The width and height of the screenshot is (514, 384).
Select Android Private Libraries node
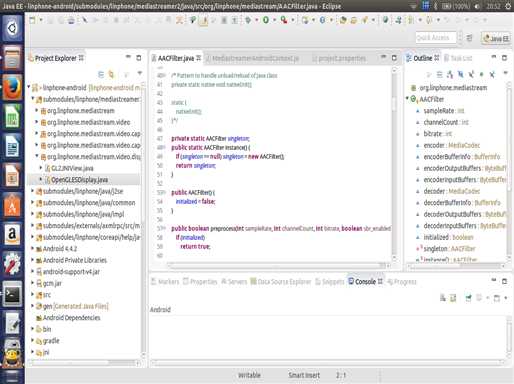[x=75, y=260]
